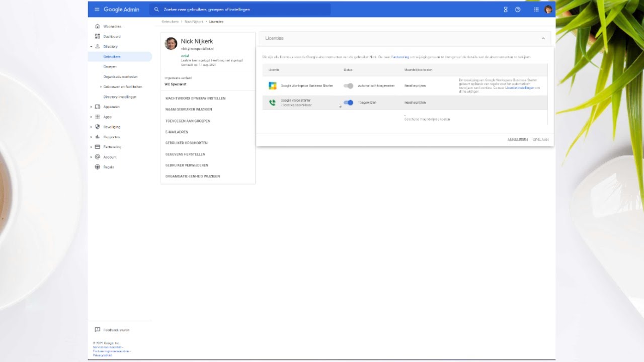The height and width of the screenshot is (362, 644).
Task: Click the Annuleren button
Action: [517, 140]
